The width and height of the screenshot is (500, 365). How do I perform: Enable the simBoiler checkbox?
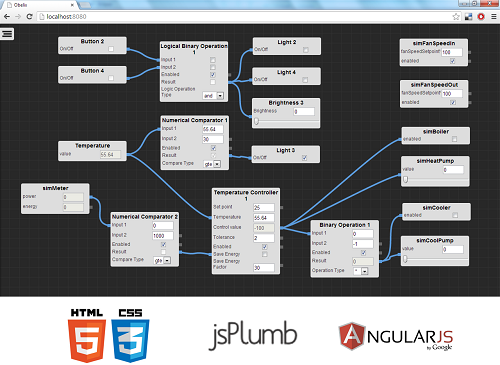454,139
